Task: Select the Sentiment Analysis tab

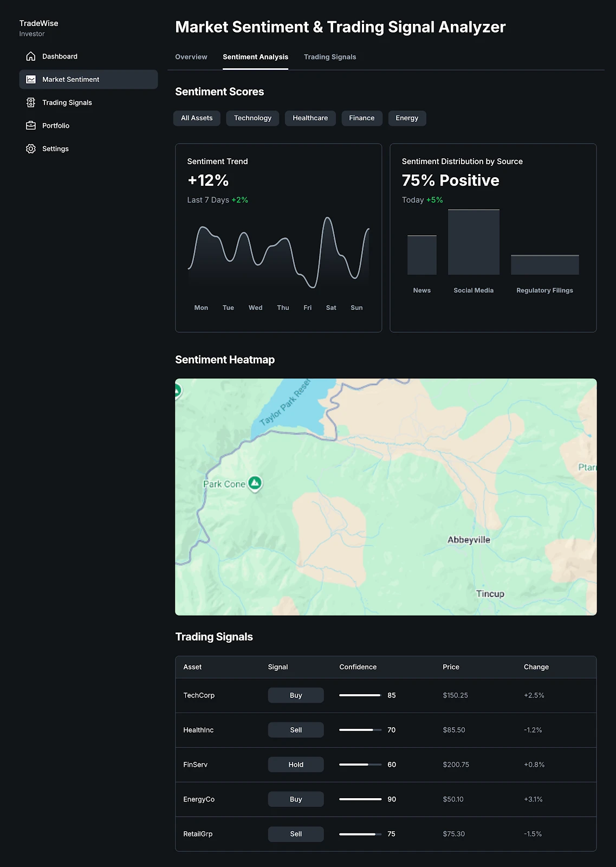Action: tap(255, 57)
